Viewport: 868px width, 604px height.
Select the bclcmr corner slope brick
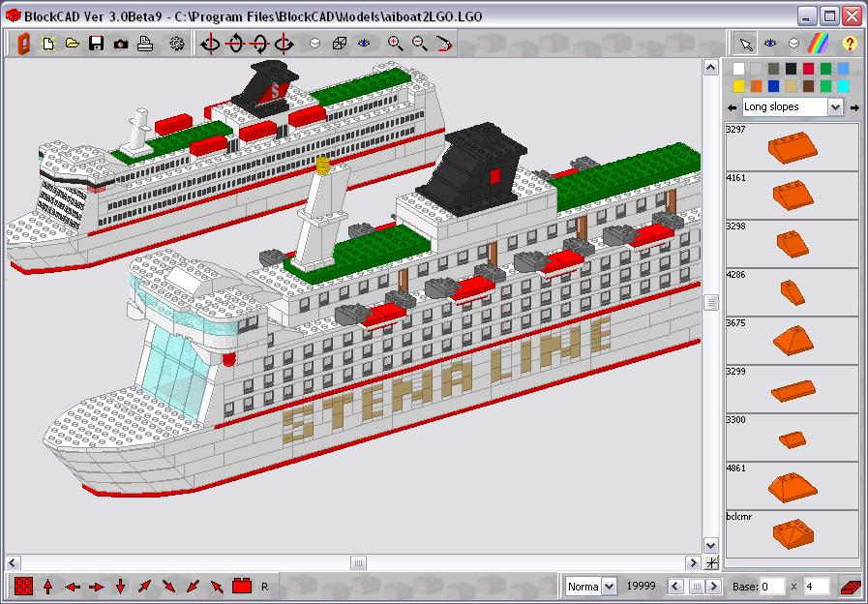click(x=792, y=533)
